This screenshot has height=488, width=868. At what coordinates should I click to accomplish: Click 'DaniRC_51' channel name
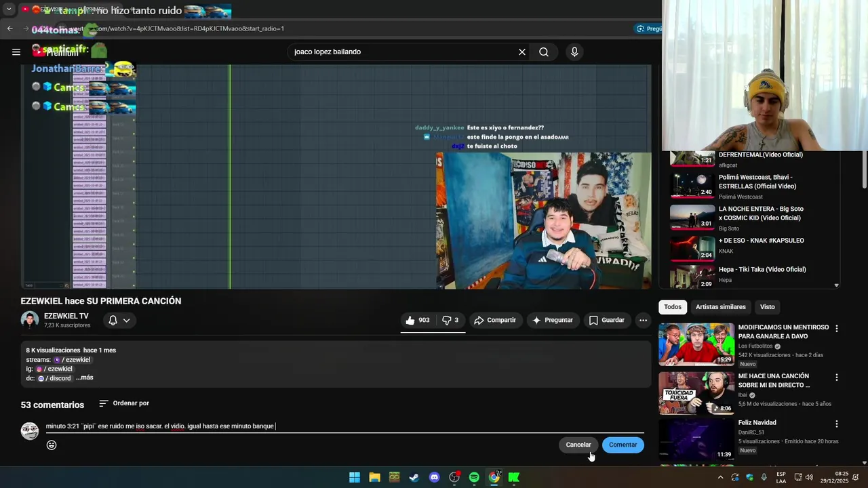[751, 432]
